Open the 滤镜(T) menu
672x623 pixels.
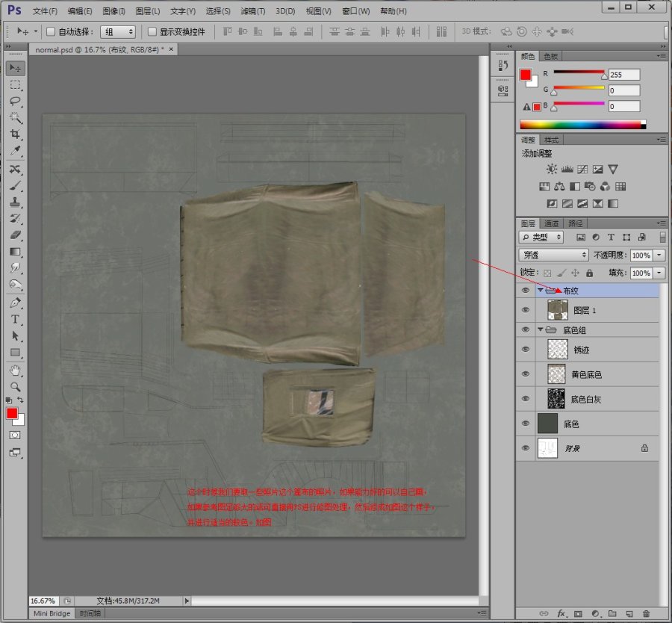[253, 11]
